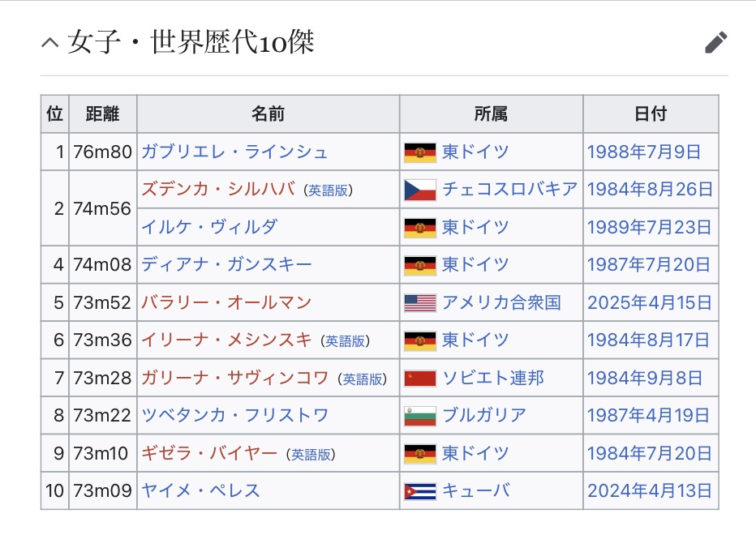
Task: Click the United States flag icon
Action: pyautogui.click(x=419, y=302)
